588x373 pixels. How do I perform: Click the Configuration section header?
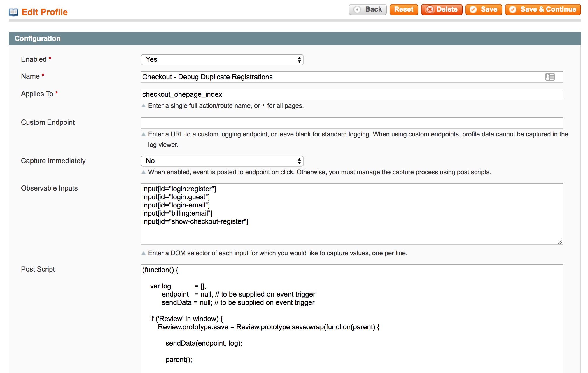295,38
